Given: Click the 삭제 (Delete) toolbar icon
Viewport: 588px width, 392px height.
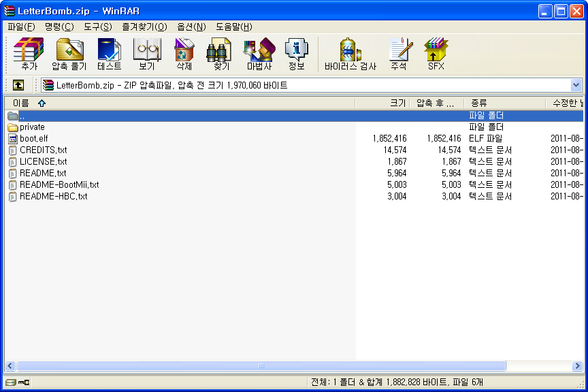Looking at the screenshot, I should pos(184,54).
